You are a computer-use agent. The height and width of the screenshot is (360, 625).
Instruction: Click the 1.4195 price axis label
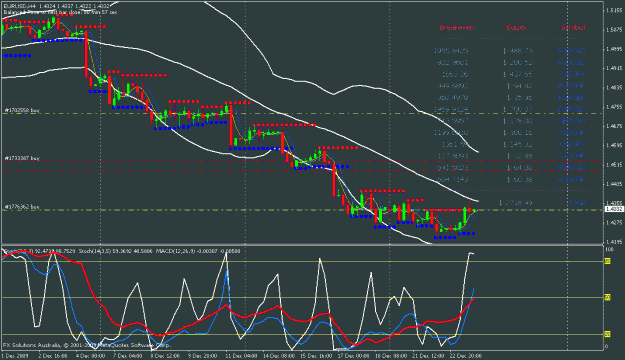pyautogui.click(x=614, y=242)
